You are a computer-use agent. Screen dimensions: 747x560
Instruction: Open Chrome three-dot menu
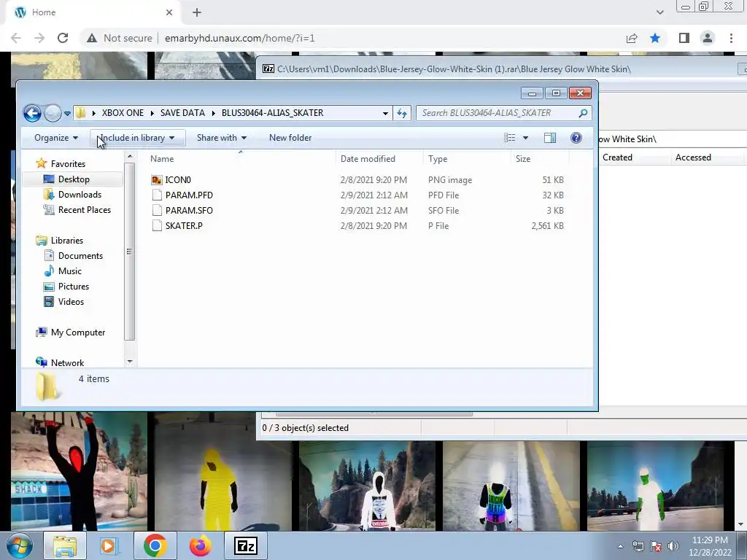click(x=731, y=38)
